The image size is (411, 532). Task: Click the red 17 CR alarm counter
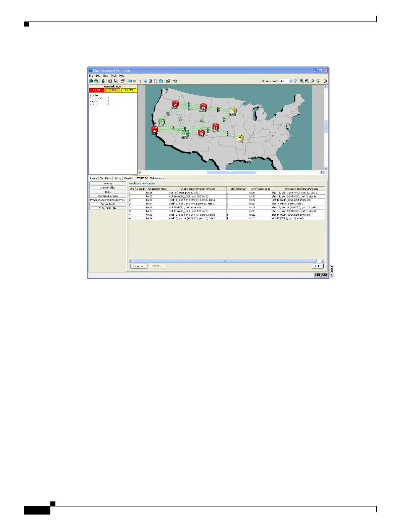(97, 90)
